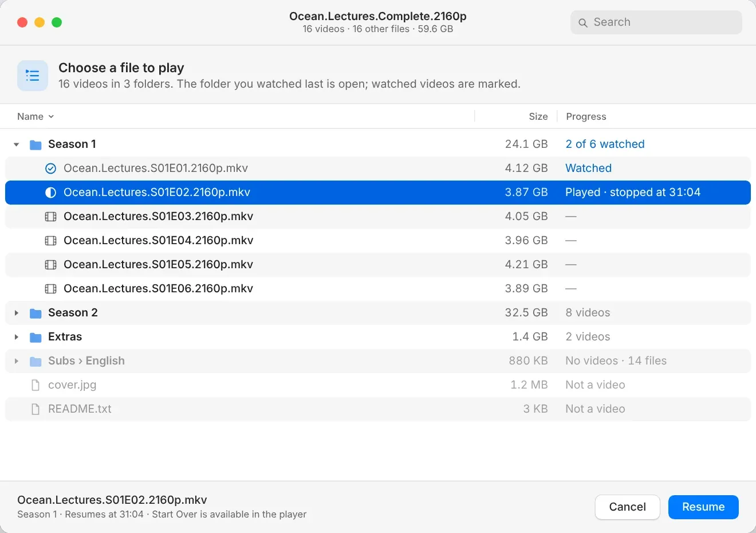Expand the Extras folder
The height and width of the screenshot is (533, 756).
[17, 337]
